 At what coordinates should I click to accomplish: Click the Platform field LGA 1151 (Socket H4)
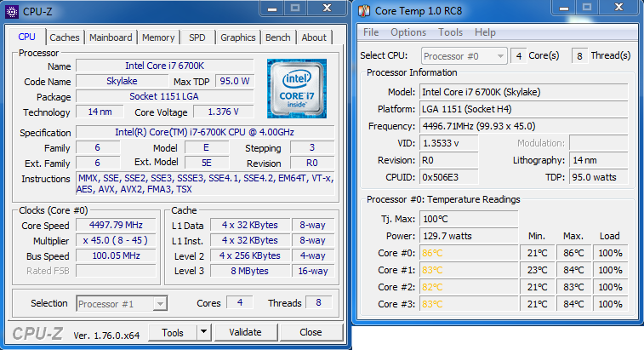point(524,109)
